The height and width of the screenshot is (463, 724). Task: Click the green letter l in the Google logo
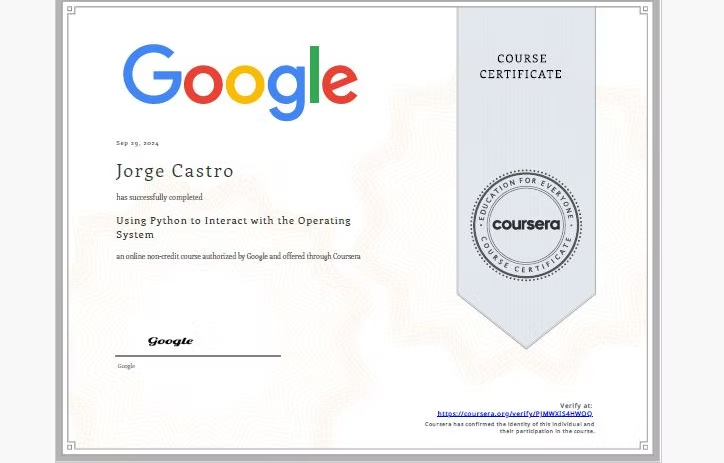click(317, 75)
